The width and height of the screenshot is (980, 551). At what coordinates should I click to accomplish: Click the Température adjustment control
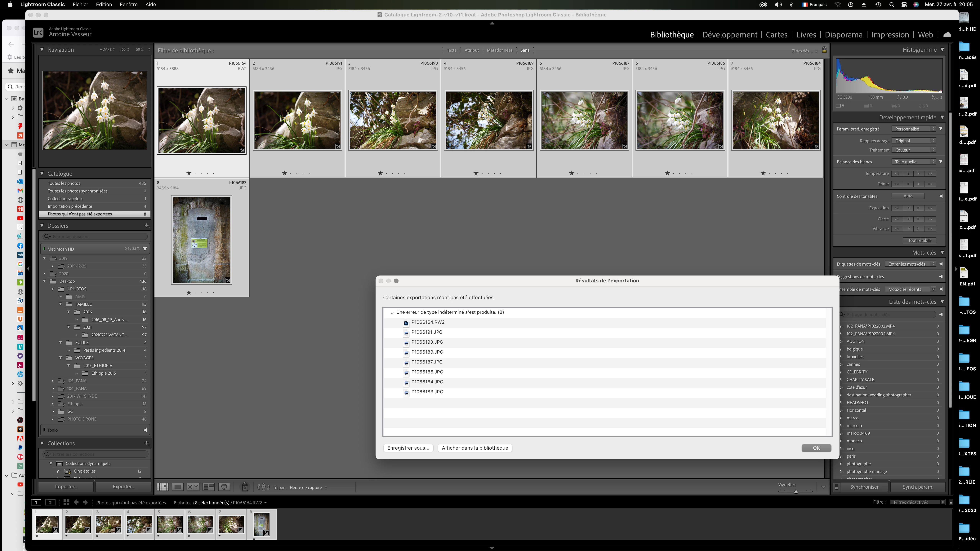pos(913,173)
